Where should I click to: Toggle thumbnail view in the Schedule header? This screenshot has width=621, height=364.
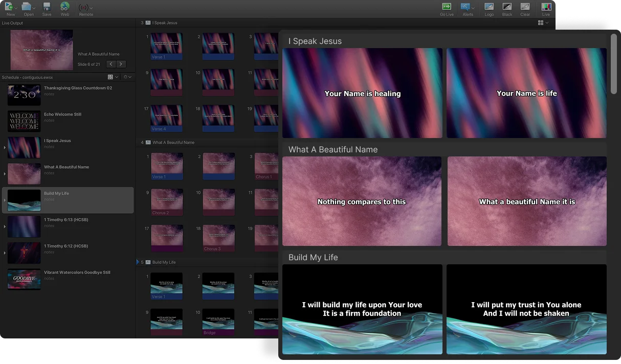coord(109,76)
